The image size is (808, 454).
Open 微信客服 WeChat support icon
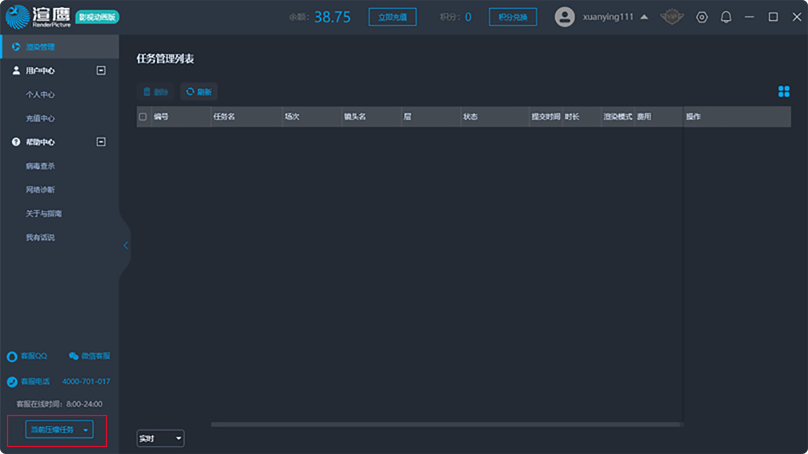click(x=74, y=356)
